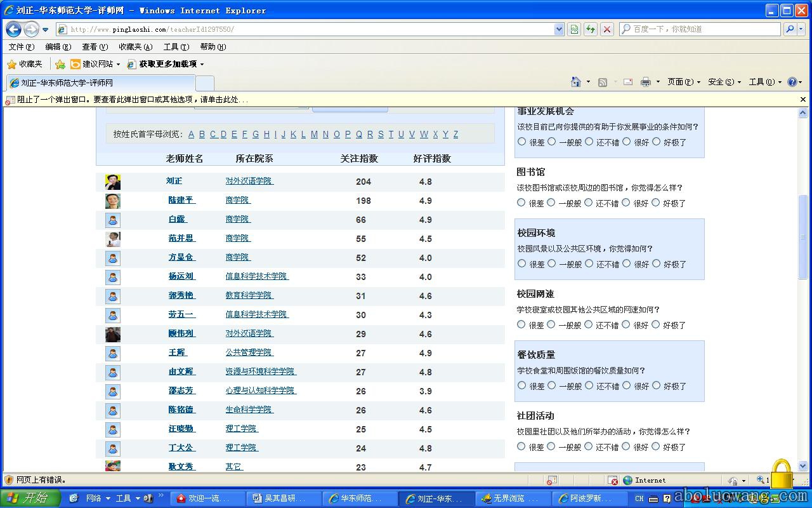Click the Read Mail envelope icon
The width and height of the screenshot is (812, 508).
coord(628,82)
